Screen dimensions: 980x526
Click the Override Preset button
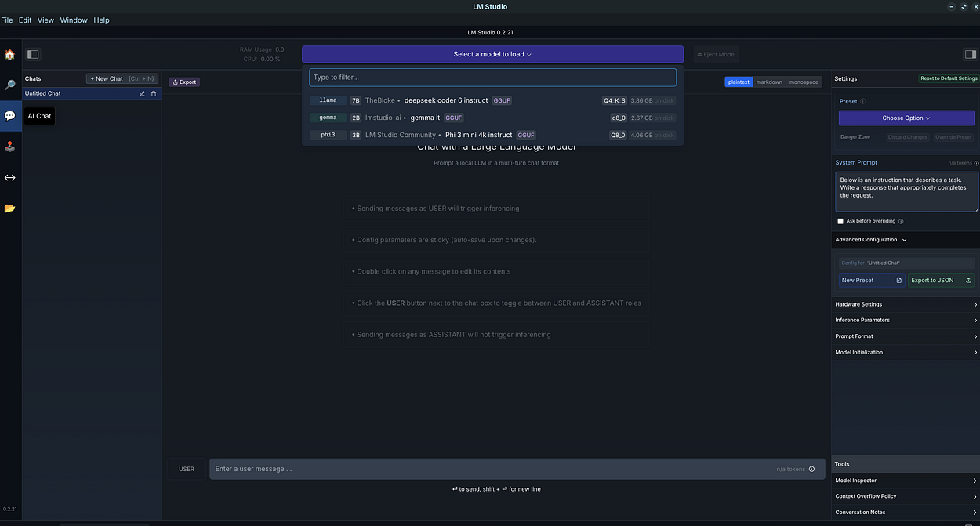pos(953,137)
